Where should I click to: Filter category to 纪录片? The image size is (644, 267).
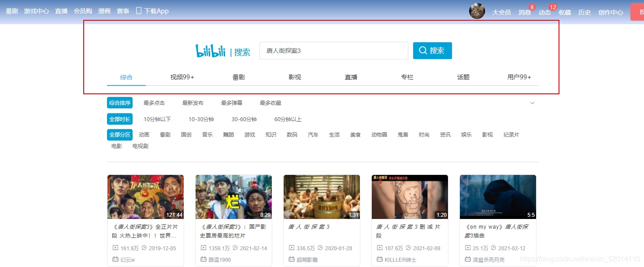(511, 135)
